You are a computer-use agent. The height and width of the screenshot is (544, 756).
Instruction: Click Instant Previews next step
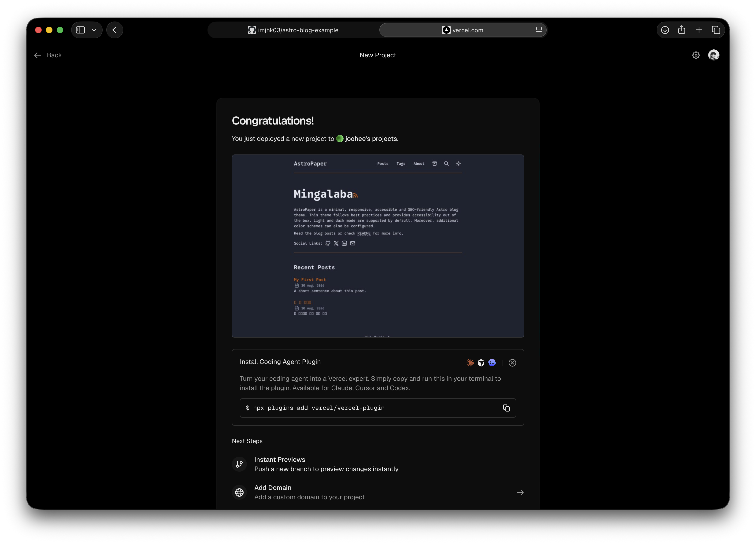[x=378, y=464]
